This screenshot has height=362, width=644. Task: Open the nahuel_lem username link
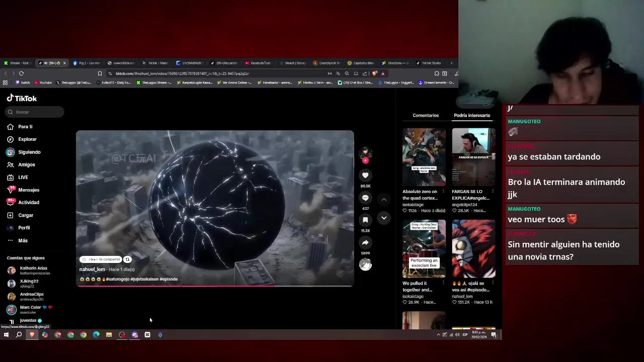click(x=92, y=269)
